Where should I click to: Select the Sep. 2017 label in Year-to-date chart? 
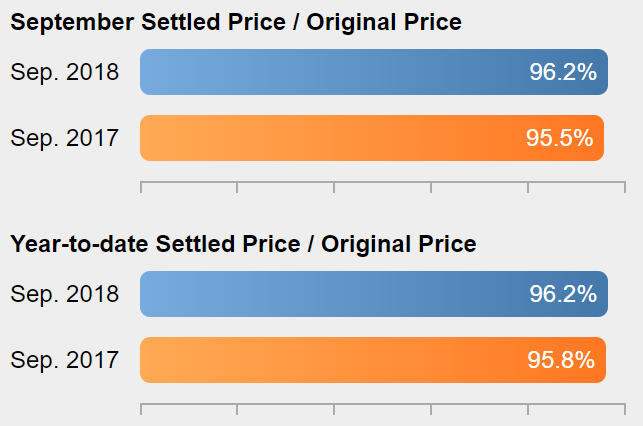(x=65, y=360)
